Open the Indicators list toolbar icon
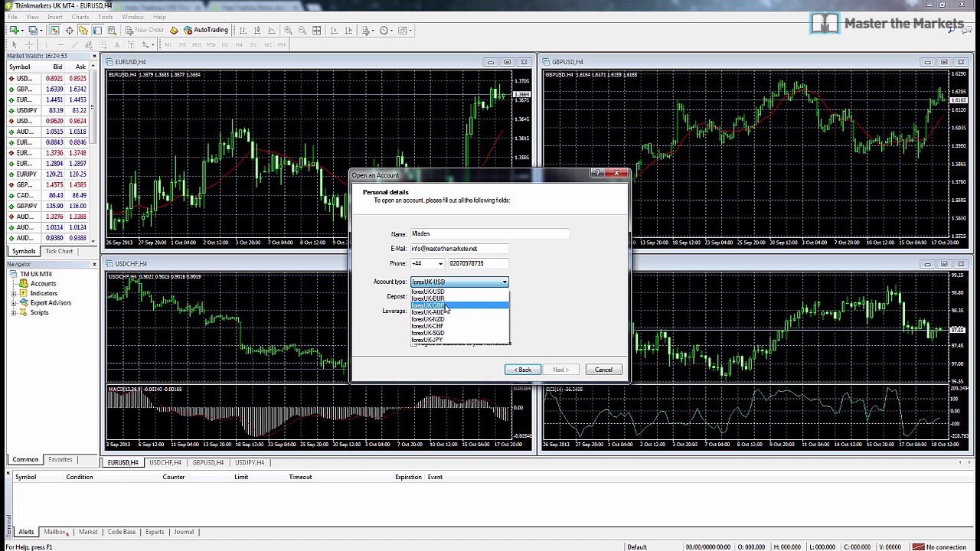This screenshot has width=980, height=551. 367,31
